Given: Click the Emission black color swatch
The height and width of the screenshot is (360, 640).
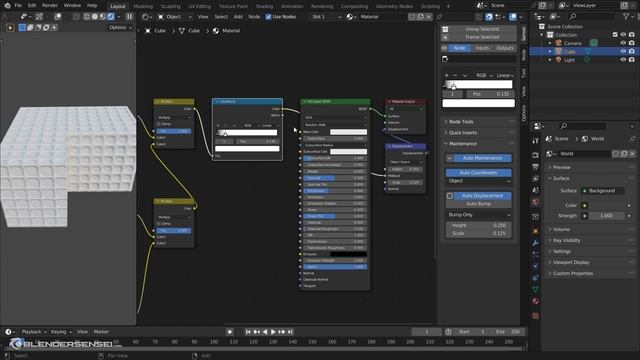Looking at the screenshot, I should click(348, 254).
